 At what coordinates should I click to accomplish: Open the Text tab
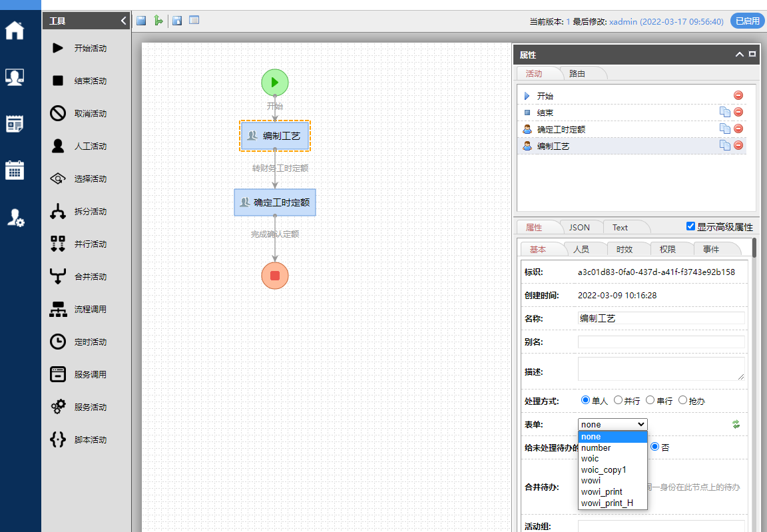(x=621, y=227)
